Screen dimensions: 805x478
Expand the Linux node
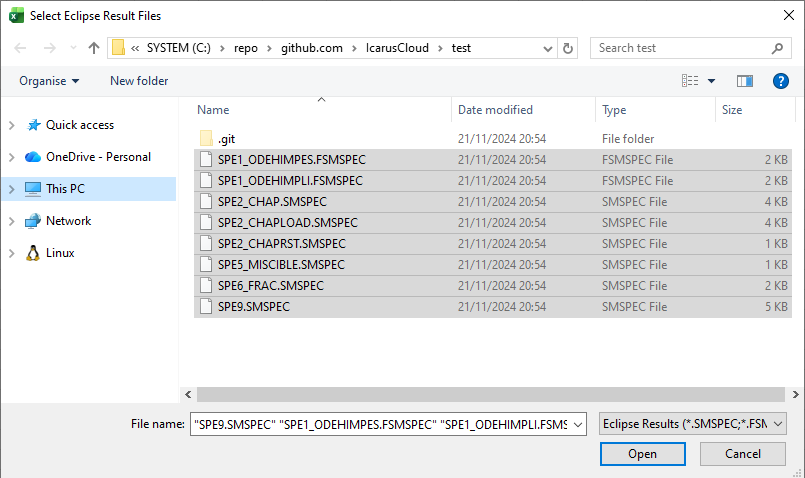click(x=12, y=253)
